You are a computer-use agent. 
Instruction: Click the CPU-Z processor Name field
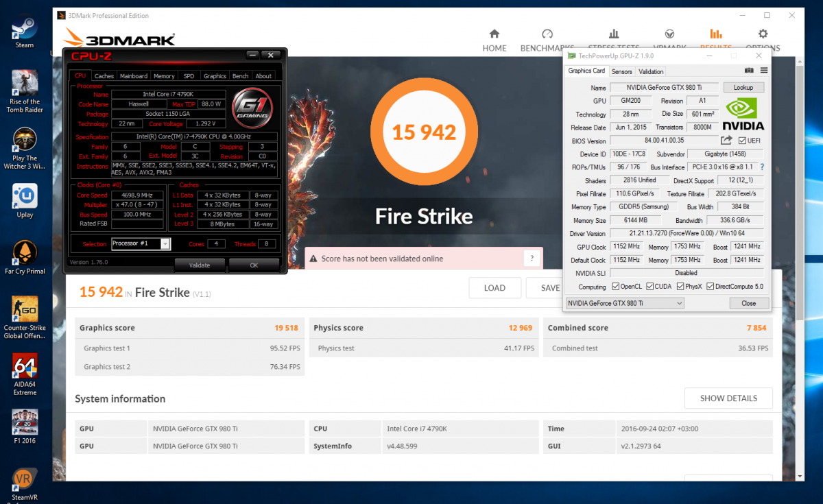pos(169,94)
